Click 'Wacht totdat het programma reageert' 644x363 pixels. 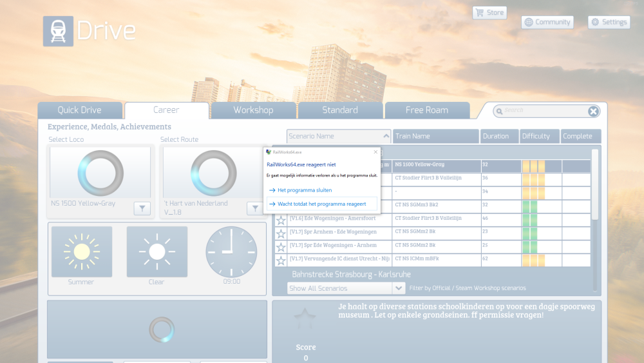[x=321, y=204]
